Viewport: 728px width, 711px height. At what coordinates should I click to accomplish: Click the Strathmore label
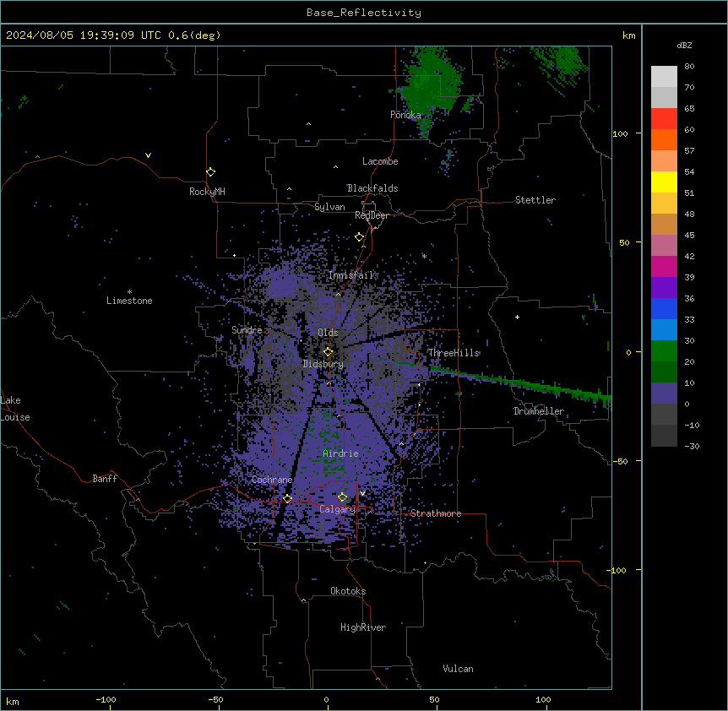click(436, 513)
